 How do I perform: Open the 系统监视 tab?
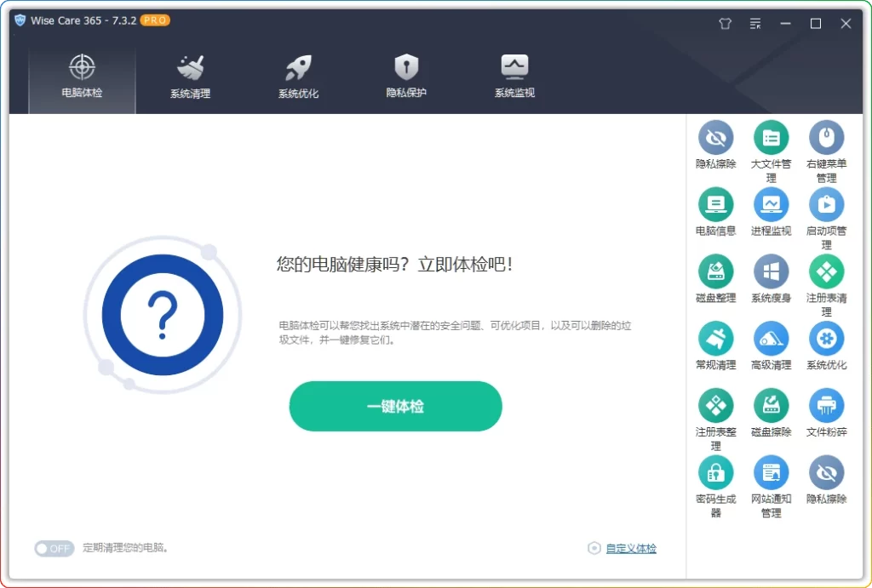(x=514, y=77)
